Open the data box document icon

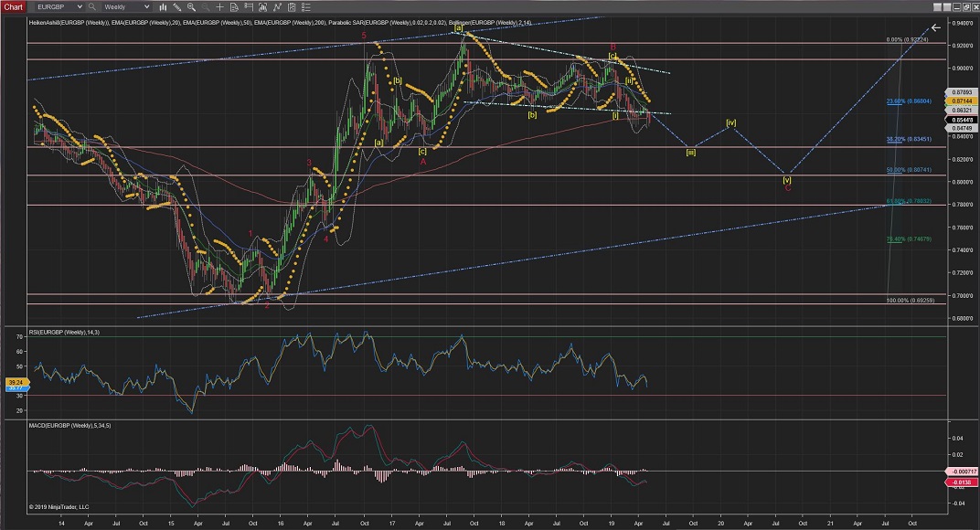point(234,7)
